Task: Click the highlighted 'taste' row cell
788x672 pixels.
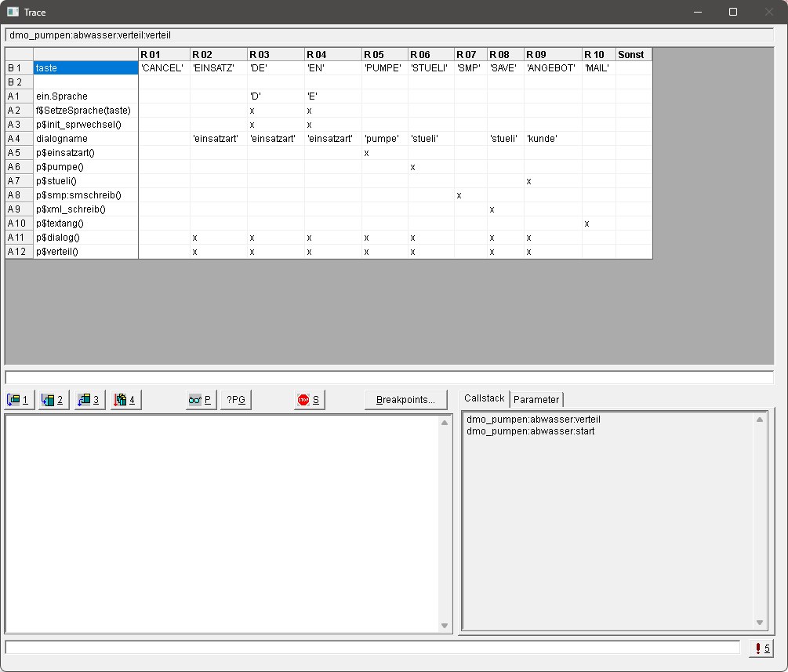Action: click(x=85, y=68)
